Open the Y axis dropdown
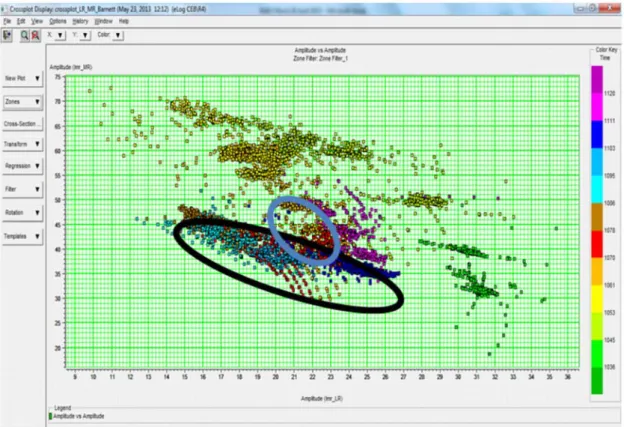Image resolution: width=624 pixels, height=427 pixels. (85, 35)
